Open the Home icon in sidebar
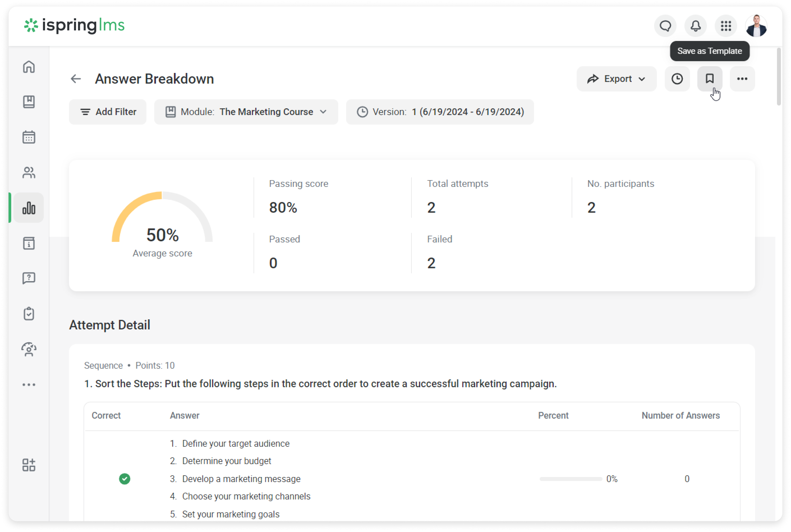The width and height of the screenshot is (791, 532). 29,67
